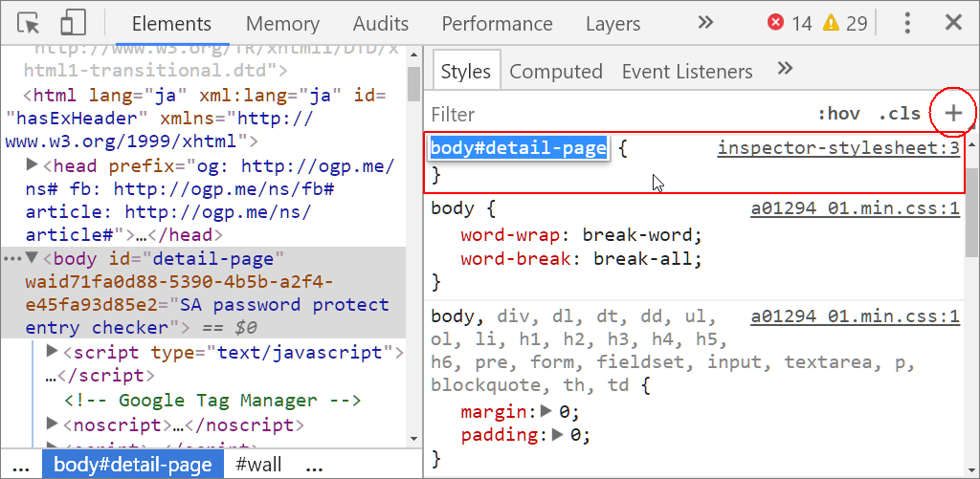
Task: Switch to the Computed sidebar tab
Action: [x=556, y=71]
